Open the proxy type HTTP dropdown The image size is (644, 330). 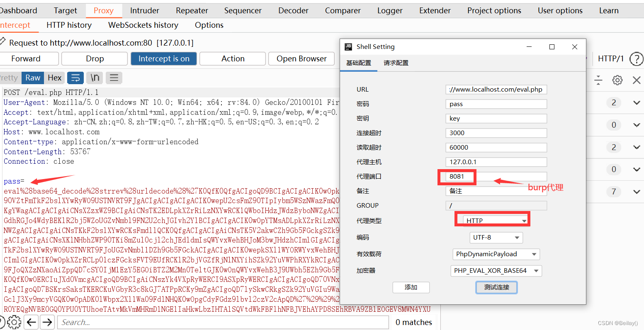click(496, 221)
